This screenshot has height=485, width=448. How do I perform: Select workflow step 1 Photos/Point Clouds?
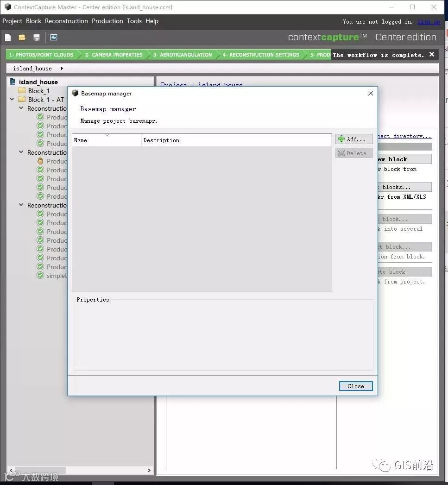coord(41,55)
